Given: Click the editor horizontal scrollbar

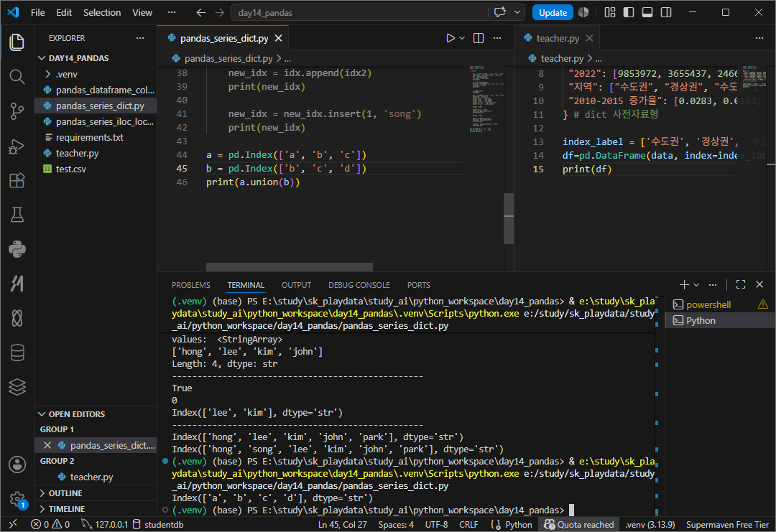Looking at the screenshot, I should pos(289,267).
